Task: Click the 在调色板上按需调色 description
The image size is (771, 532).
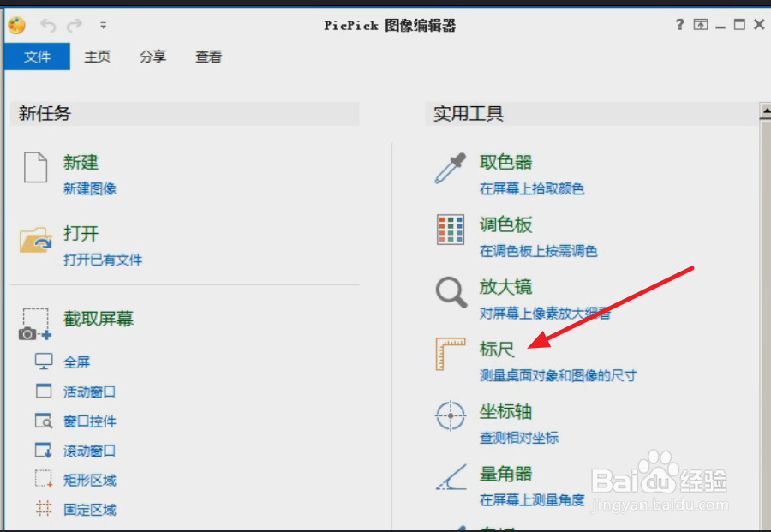Action: (539, 251)
